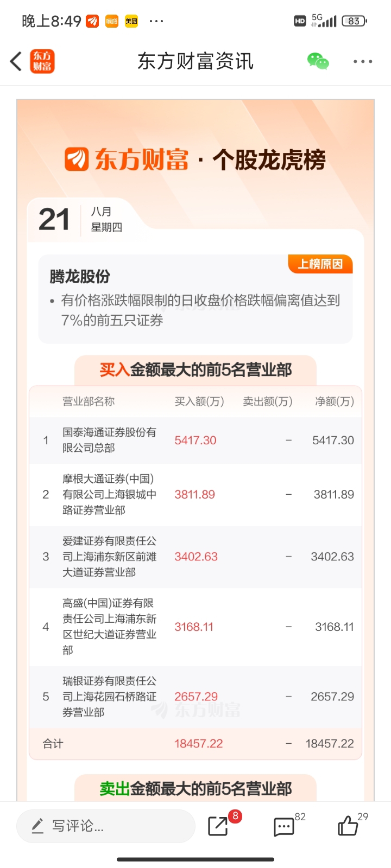Screen dimensions: 391x868
Task: Open the three-dot more options menu
Action: [363, 61]
